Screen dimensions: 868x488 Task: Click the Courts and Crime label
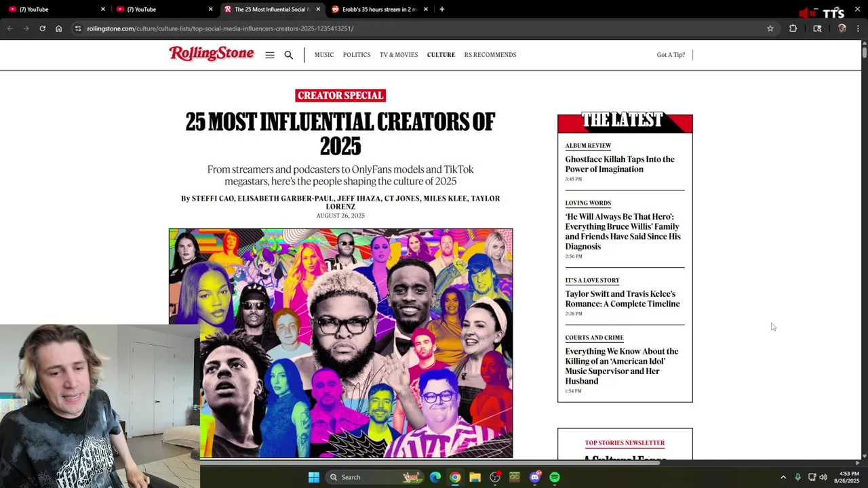tap(594, 338)
